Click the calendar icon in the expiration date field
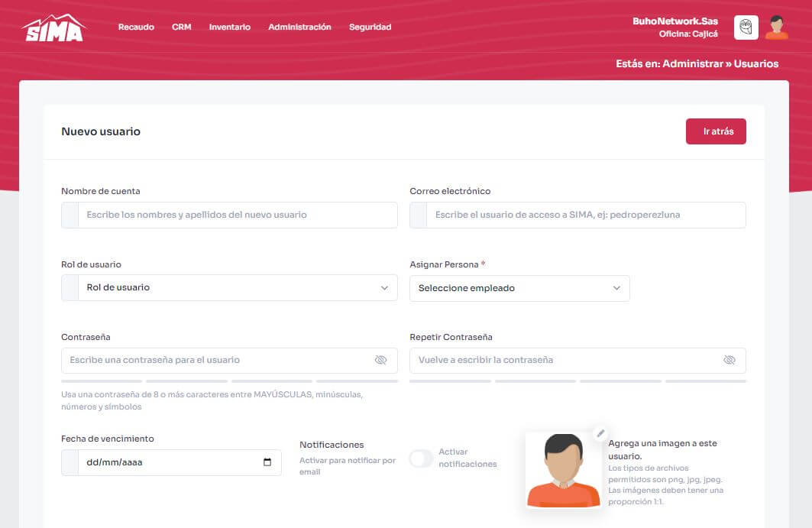The height and width of the screenshot is (528, 812). [x=267, y=462]
